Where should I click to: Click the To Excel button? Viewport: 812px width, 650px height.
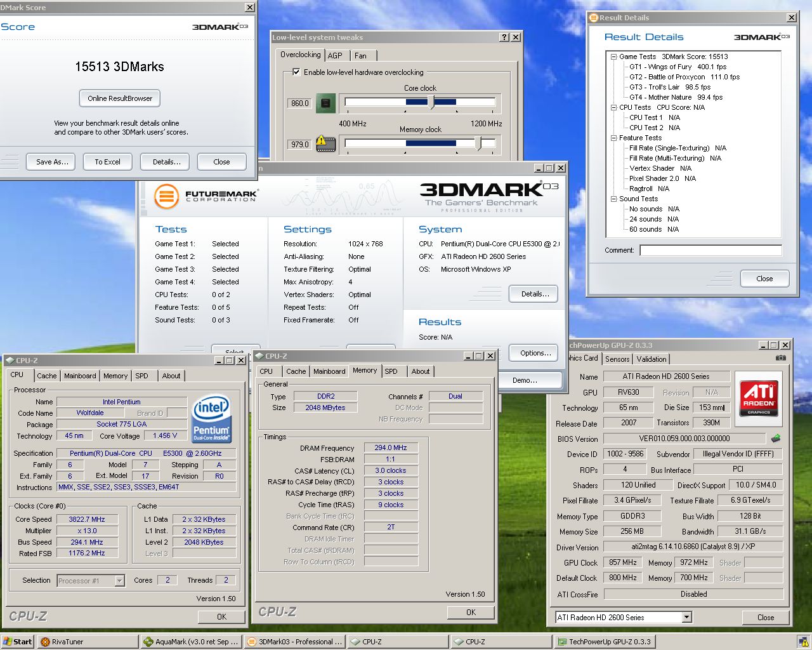tap(107, 162)
